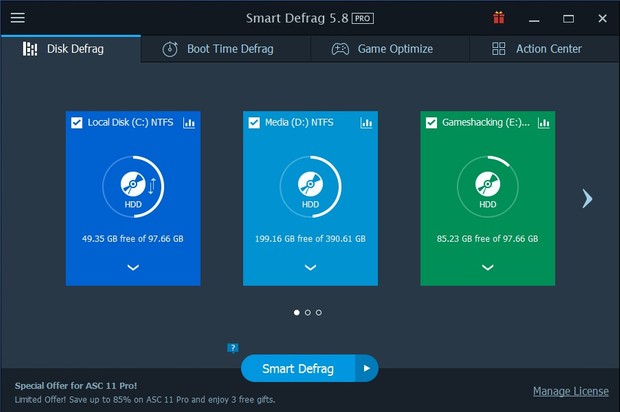The image size is (620, 412).
Task: Click the HDD disc icon on Media (D:)
Action: click(x=310, y=184)
